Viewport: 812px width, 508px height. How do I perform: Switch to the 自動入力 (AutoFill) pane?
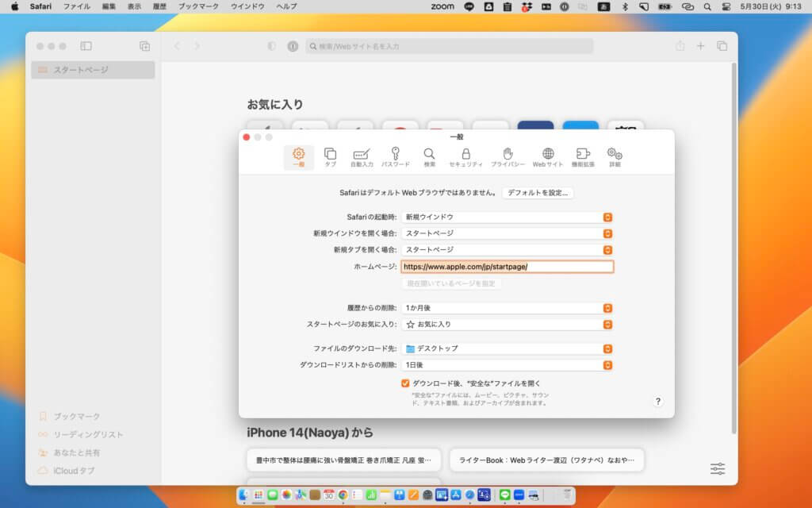[x=362, y=157]
